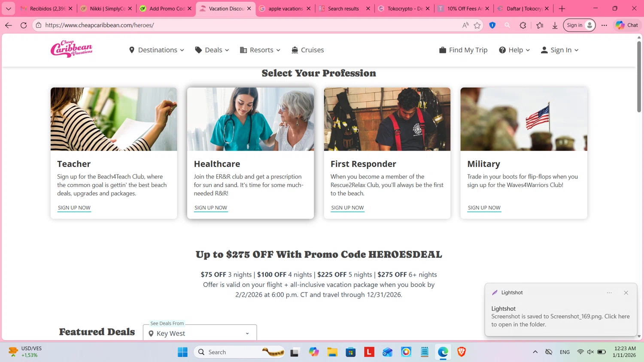Click the battery icon in system tray
The width and height of the screenshot is (644, 362).
[x=601, y=352]
